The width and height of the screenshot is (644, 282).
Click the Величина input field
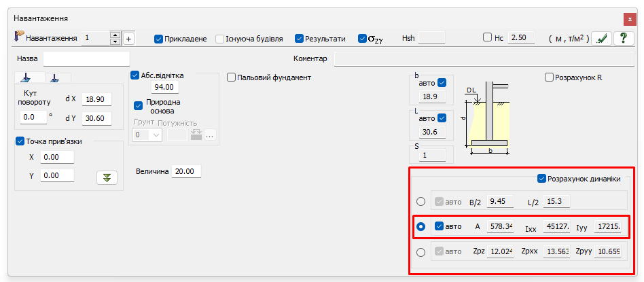pyautogui.click(x=186, y=171)
